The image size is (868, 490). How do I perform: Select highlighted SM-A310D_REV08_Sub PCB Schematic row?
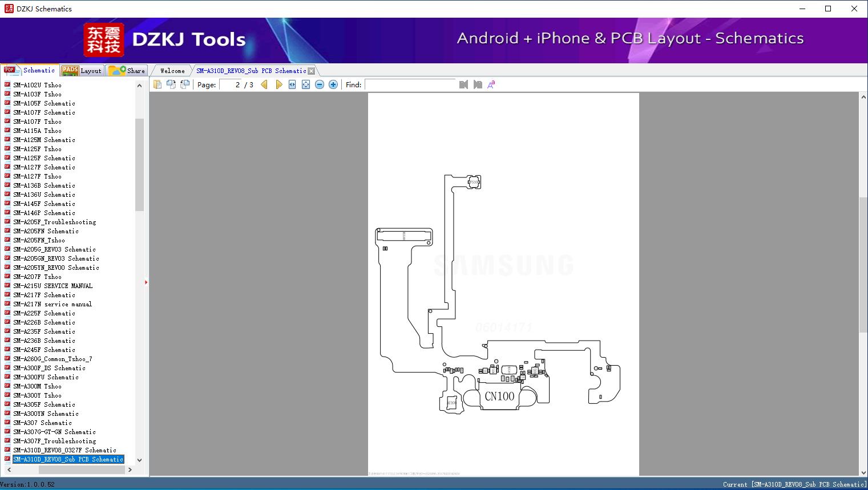point(68,459)
